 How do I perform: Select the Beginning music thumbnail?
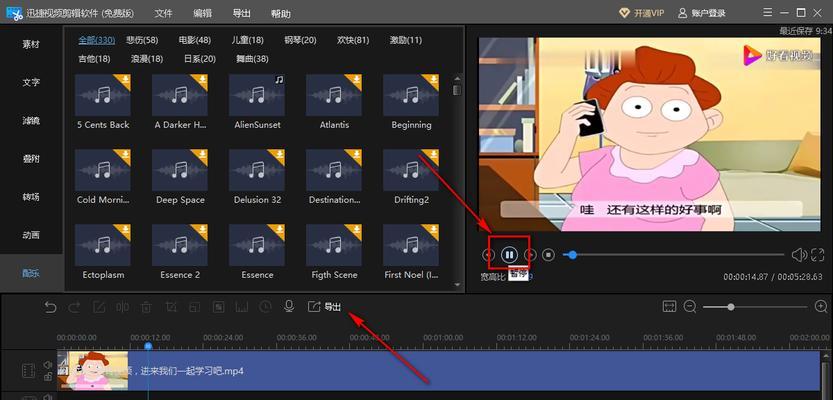point(411,95)
